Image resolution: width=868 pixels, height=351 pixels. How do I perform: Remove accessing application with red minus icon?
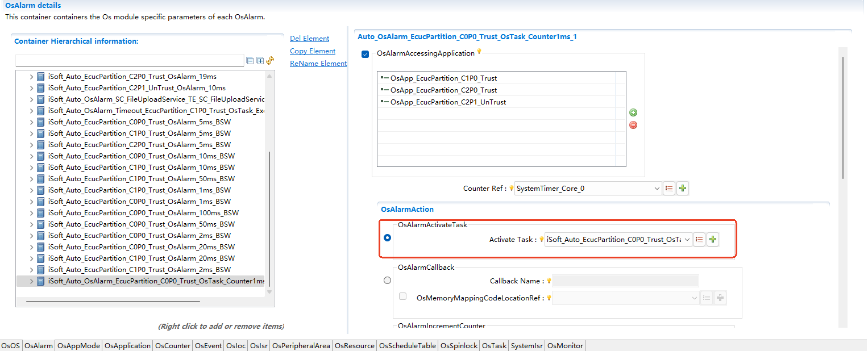633,125
